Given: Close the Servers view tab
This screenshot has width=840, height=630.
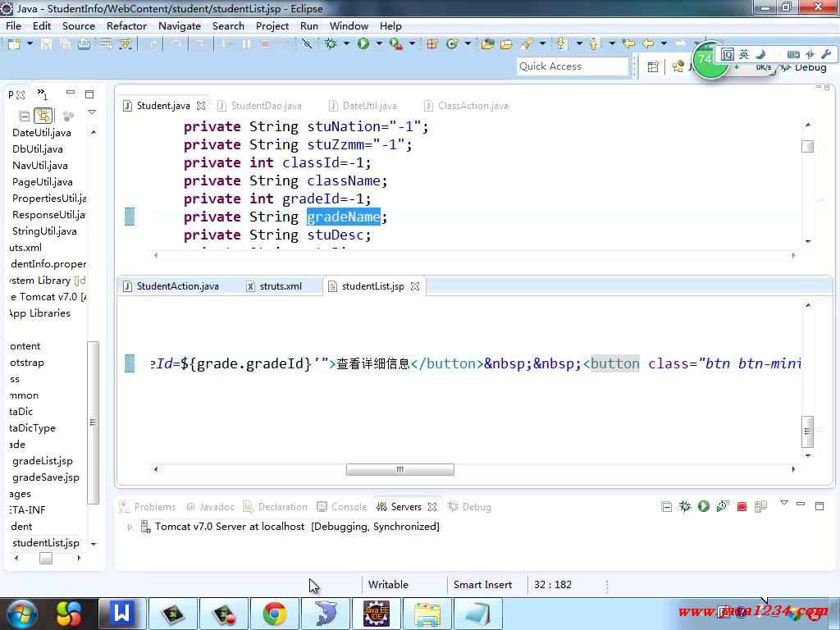Looking at the screenshot, I should point(432,507).
